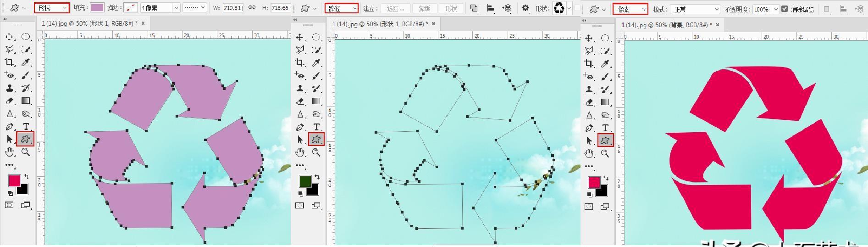The image size is (868, 247).
Task: Open the 正常 blend mode dropdown
Action: coord(695,9)
